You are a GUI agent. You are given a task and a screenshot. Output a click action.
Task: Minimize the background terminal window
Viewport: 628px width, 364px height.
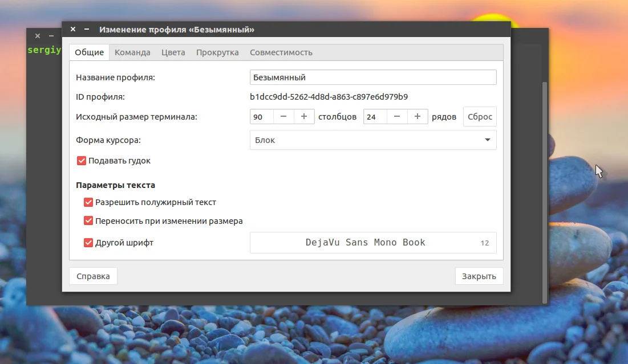click(x=51, y=36)
